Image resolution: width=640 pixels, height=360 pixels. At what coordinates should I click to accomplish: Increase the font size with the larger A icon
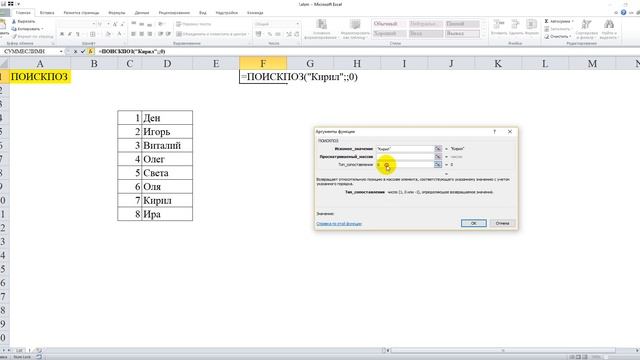pyautogui.click(x=115, y=24)
